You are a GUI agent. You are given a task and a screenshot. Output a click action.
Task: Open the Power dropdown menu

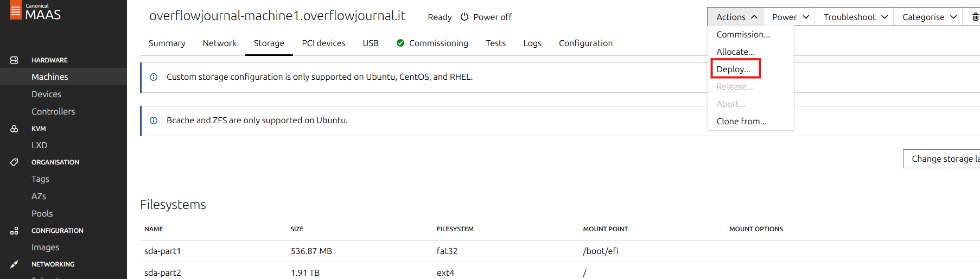pyautogui.click(x=790, y=17)
